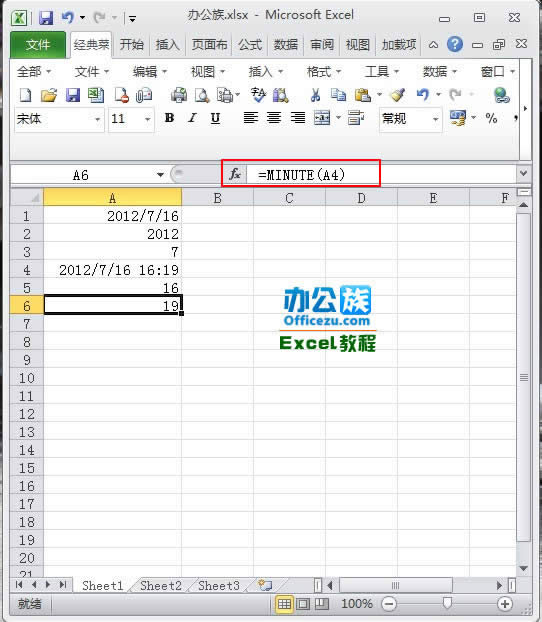Click the Help question mark icon
The height and width of the screenshot is (622, 542).
tap(455, 44)
